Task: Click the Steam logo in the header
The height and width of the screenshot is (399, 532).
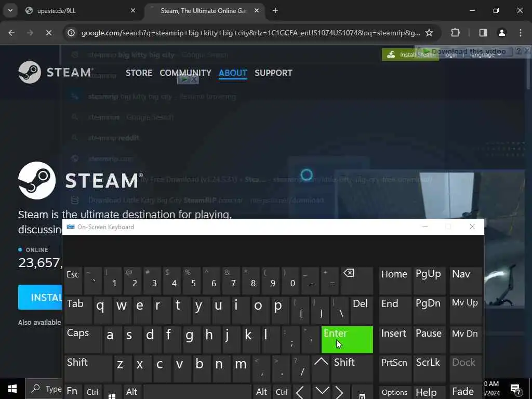Action: pyautogui.click(x=55, y=72)
